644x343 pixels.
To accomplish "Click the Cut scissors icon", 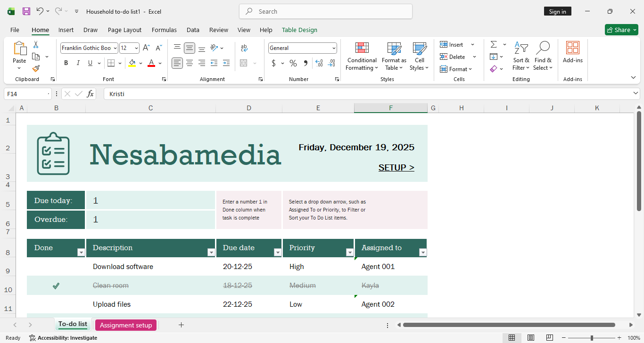I will click(x=36, y=45).
